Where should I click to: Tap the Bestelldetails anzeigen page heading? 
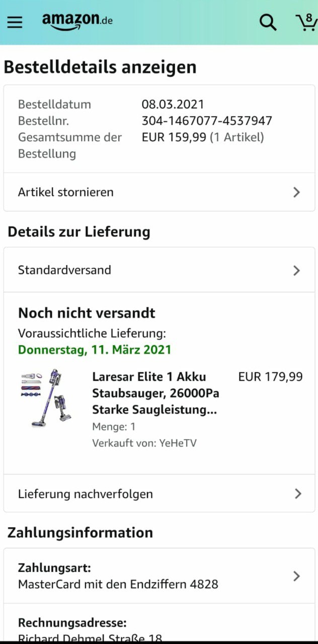coord(100,67)
